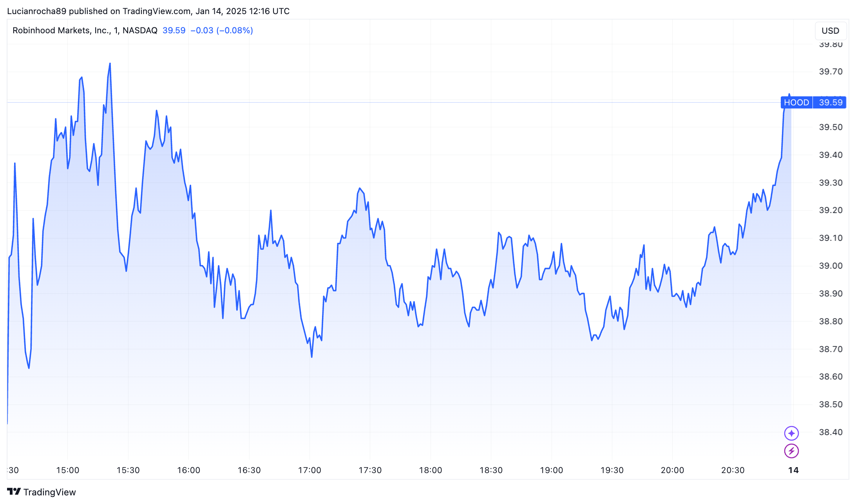Click the 39.70 price axis label
Viewport: 856px width, 504px height.
click(x=831, y=72)
